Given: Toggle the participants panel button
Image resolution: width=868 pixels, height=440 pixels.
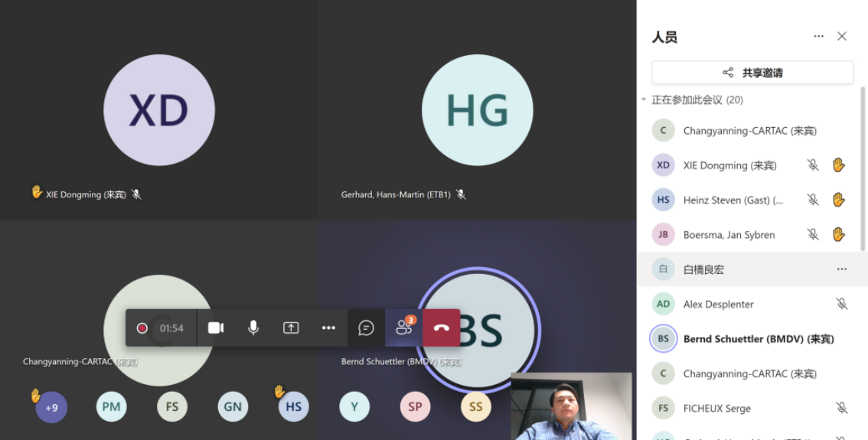Looking at the screenshot, I should [403, 328].
